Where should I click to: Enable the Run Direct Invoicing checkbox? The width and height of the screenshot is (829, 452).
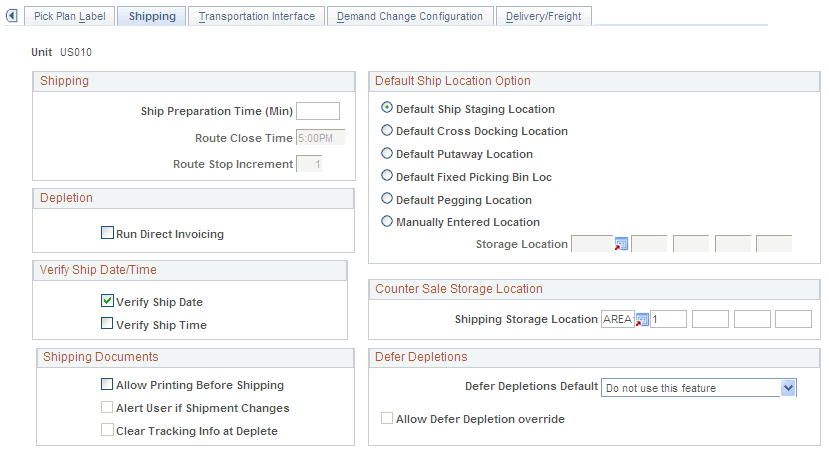click(x=107, y=233)
